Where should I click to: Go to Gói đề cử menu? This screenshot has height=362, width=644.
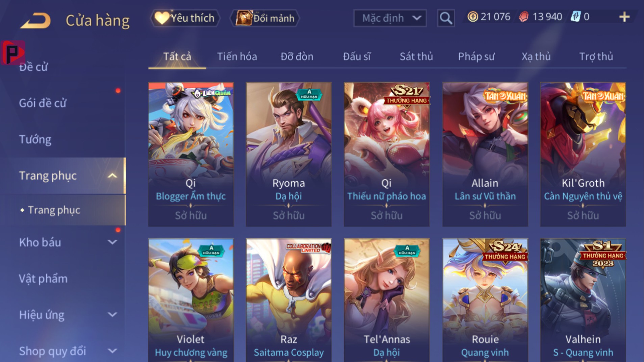[43, 103]
